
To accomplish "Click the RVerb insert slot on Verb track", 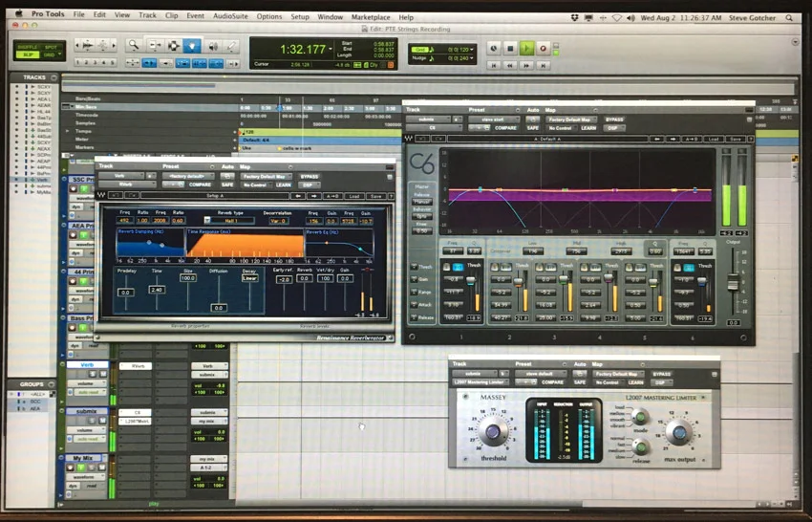I will [135, 366].
